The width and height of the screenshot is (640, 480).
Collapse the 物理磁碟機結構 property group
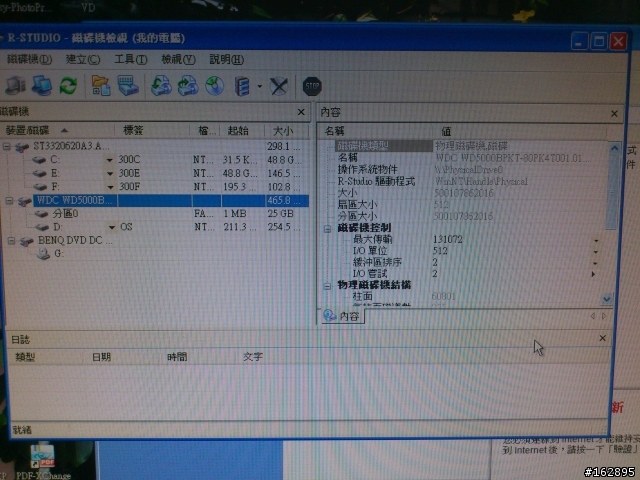point(327,286)
